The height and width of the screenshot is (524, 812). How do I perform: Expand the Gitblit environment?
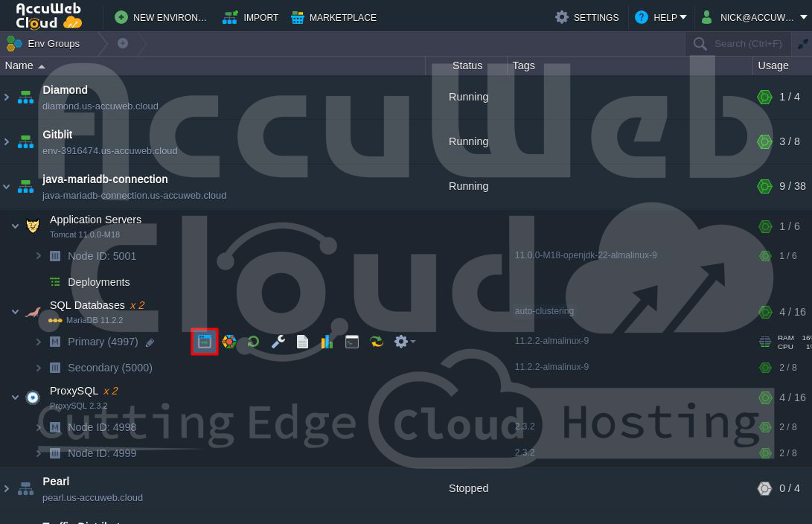[7, 142]
